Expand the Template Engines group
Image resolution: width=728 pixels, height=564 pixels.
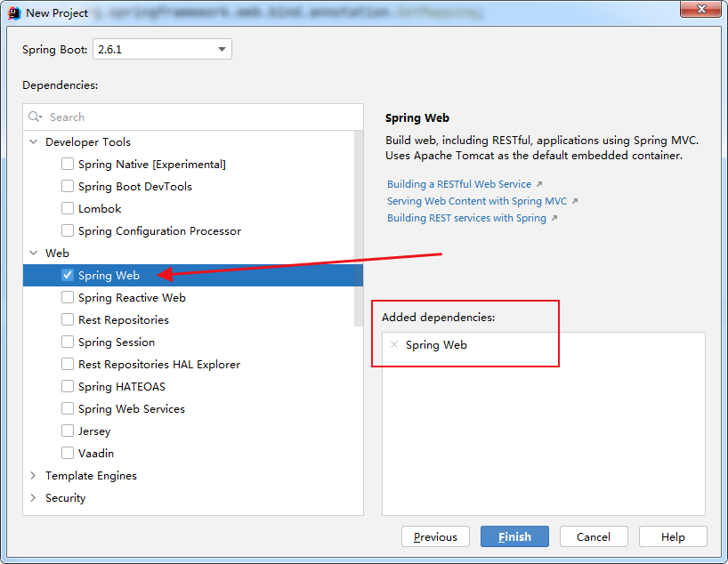coord(34,475)
